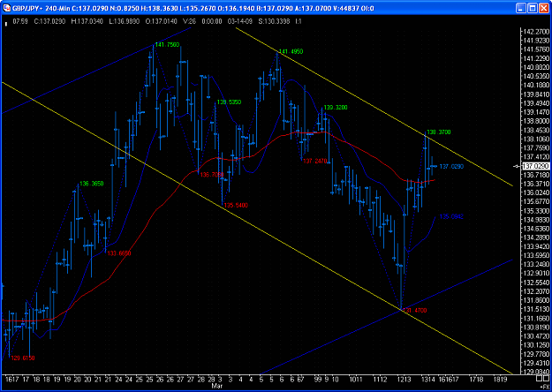Click the FX label in bottom-right corner
The height and width of the screenshot is (392, 552).
pyautogui.click(x=545, y=386)
